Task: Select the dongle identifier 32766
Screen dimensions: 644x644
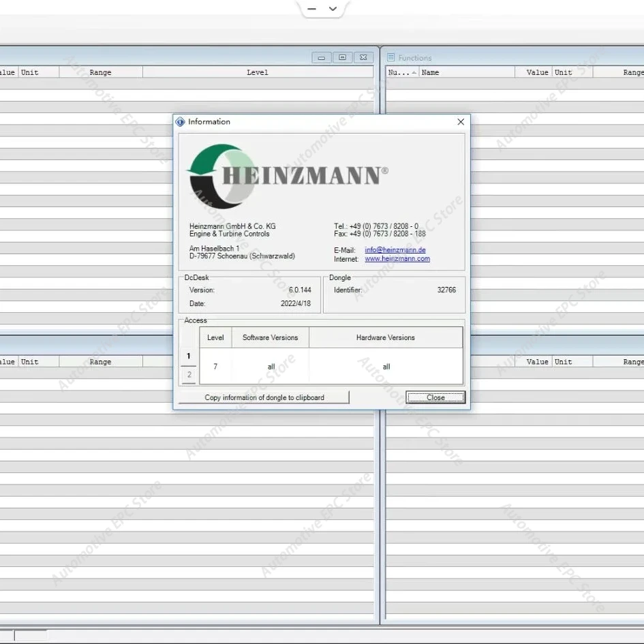Action: pos(446,290)
